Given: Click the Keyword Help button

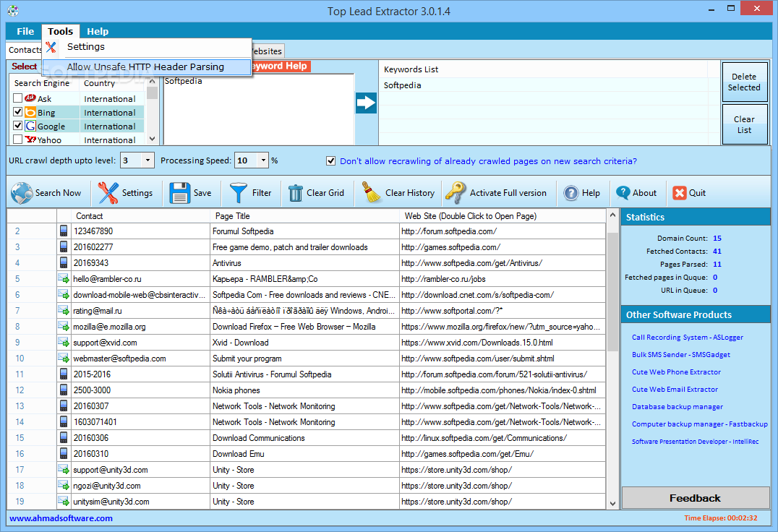Looking at the screenshot, I should (x=280, y=66).
